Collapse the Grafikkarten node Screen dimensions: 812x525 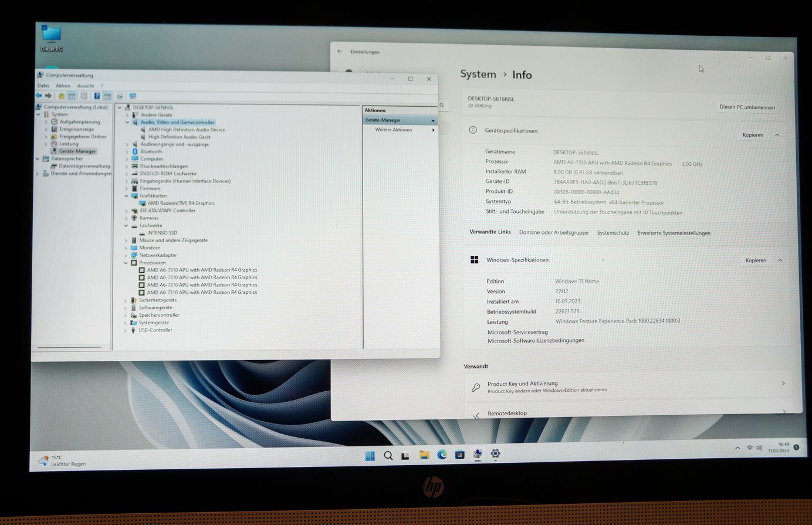[127, 196]
